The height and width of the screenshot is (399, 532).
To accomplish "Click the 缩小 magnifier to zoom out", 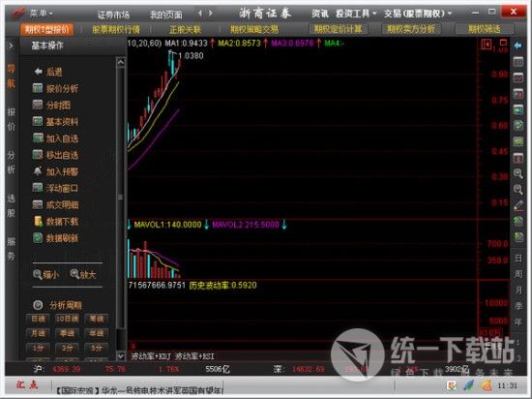I will click(38, 274).
